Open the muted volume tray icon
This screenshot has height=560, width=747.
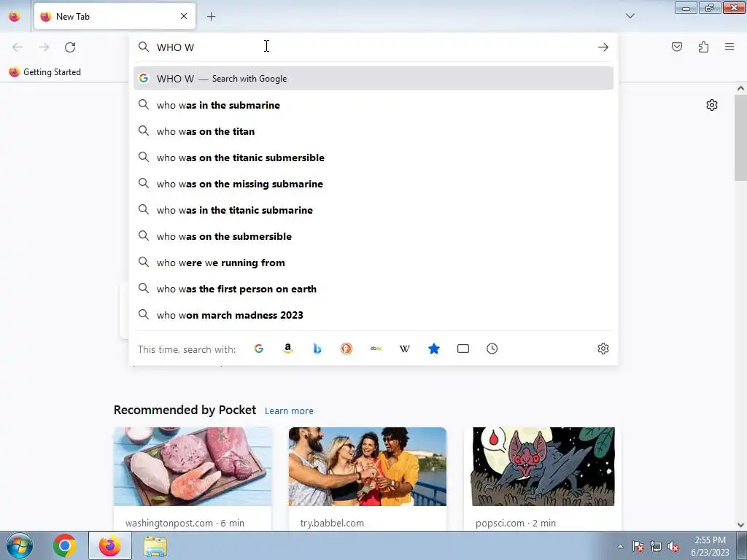[673, 546]
